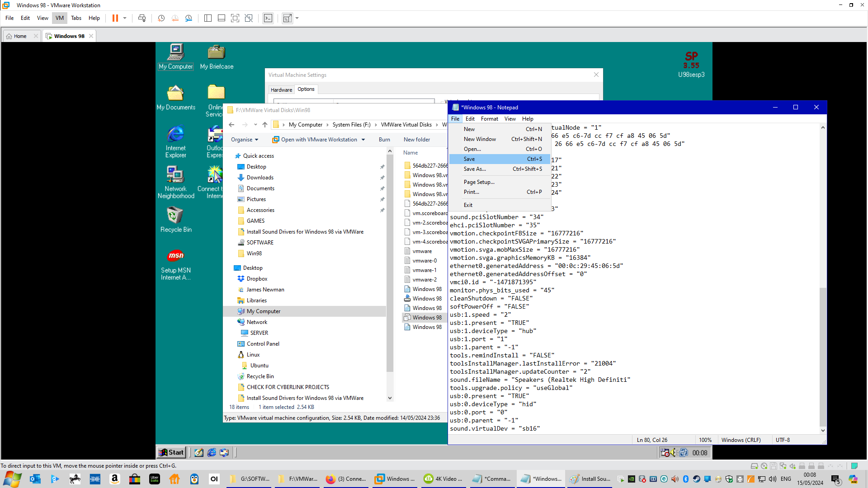Click New folder in Explorer toolbar
The image size is (868, 488).
point(416,140)
